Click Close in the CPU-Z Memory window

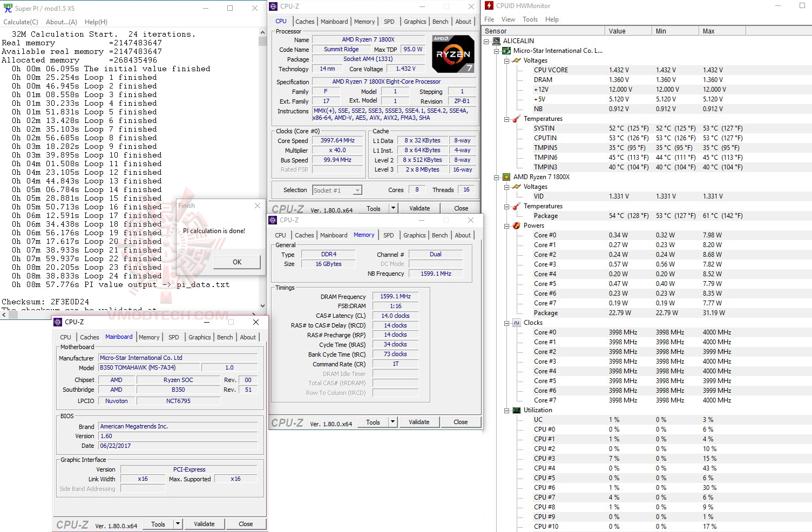[x=461, y=422]
